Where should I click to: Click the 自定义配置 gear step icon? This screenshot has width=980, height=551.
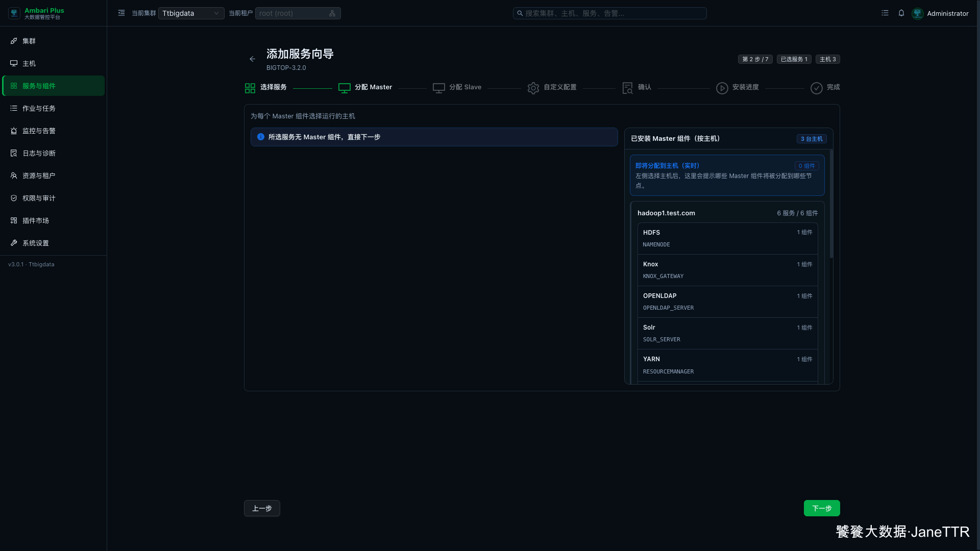coord(533,88)
